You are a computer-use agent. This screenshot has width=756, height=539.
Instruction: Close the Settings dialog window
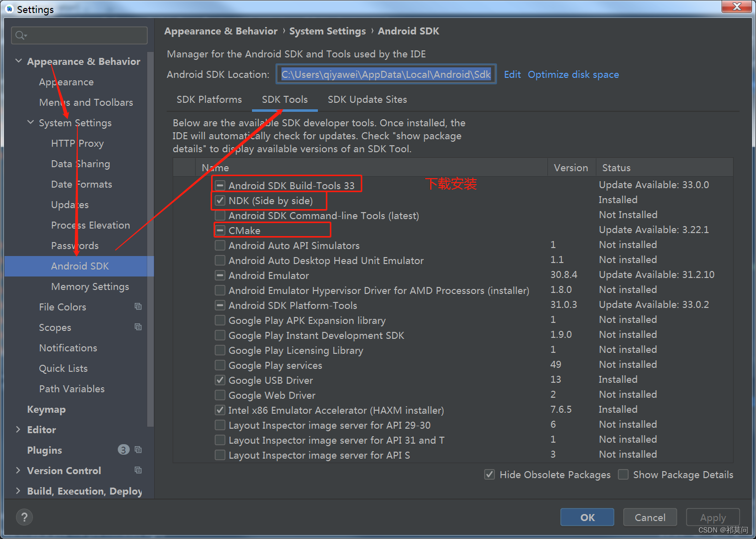pos(737,6)
